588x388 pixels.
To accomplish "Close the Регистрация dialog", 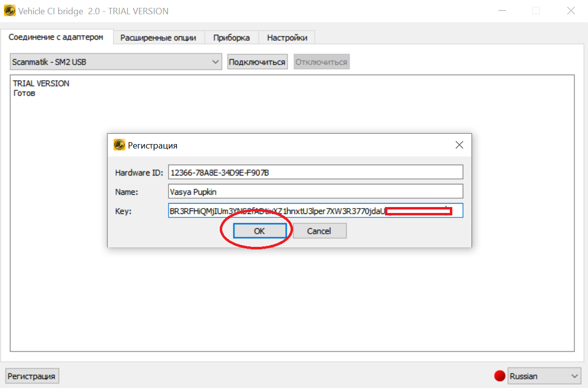I will coord(459,145).
